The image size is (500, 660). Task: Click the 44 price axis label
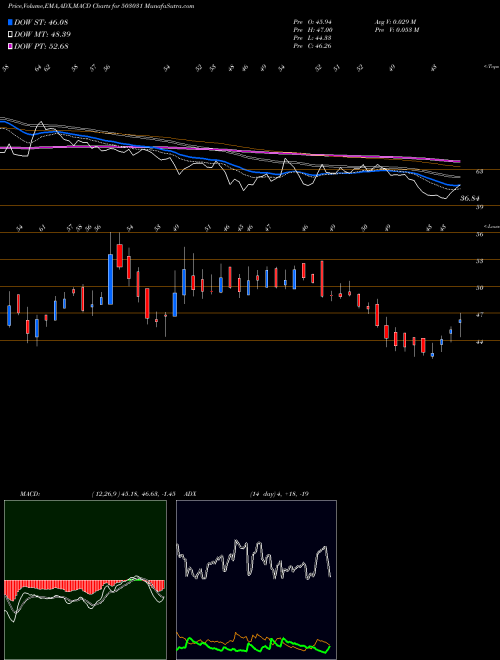(x=479, y=342)
